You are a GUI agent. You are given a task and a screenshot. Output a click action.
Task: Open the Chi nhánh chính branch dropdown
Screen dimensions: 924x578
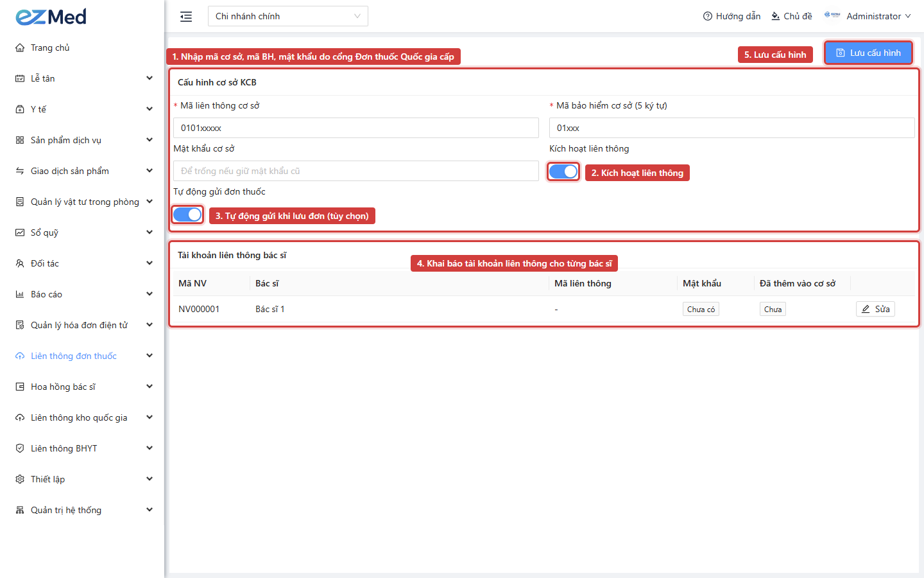pyautogui.click(x=288, y=16)
